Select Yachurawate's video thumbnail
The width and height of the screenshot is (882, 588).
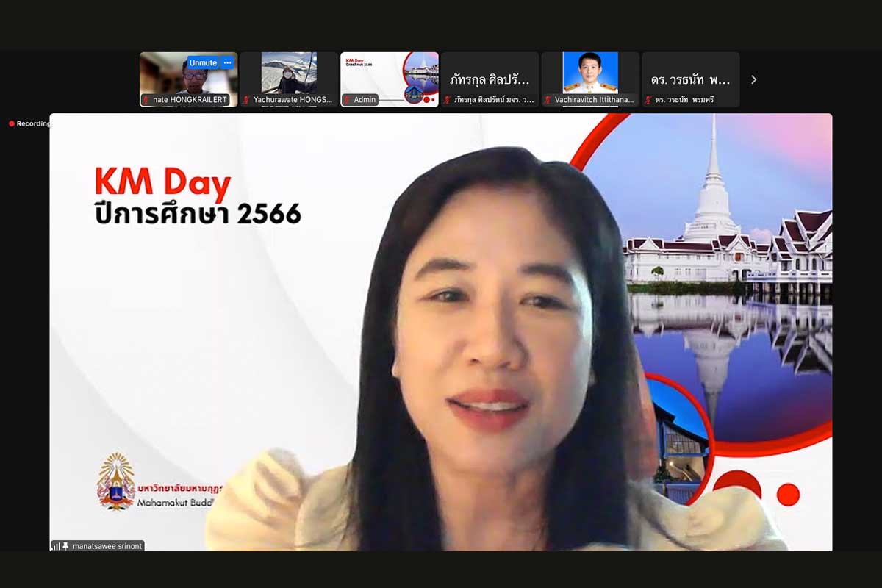click(289, 74)
